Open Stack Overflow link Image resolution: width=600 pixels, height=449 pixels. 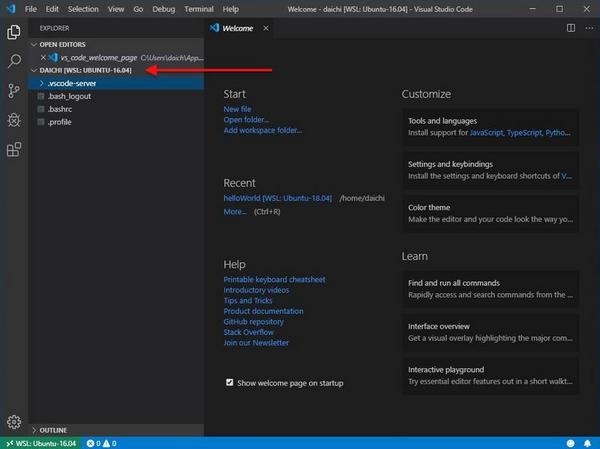coord(248,332)
